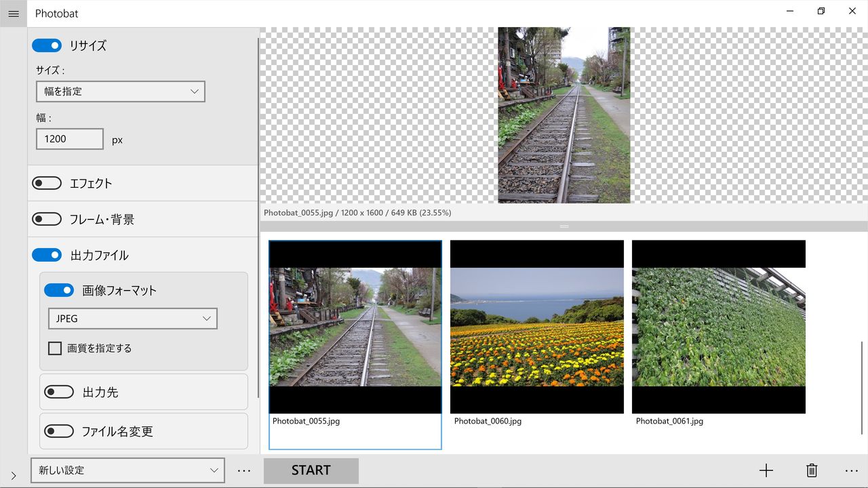Click the 出力先 label
The width and height of the screenshot is (868, 488).
(x=100, y=392)
